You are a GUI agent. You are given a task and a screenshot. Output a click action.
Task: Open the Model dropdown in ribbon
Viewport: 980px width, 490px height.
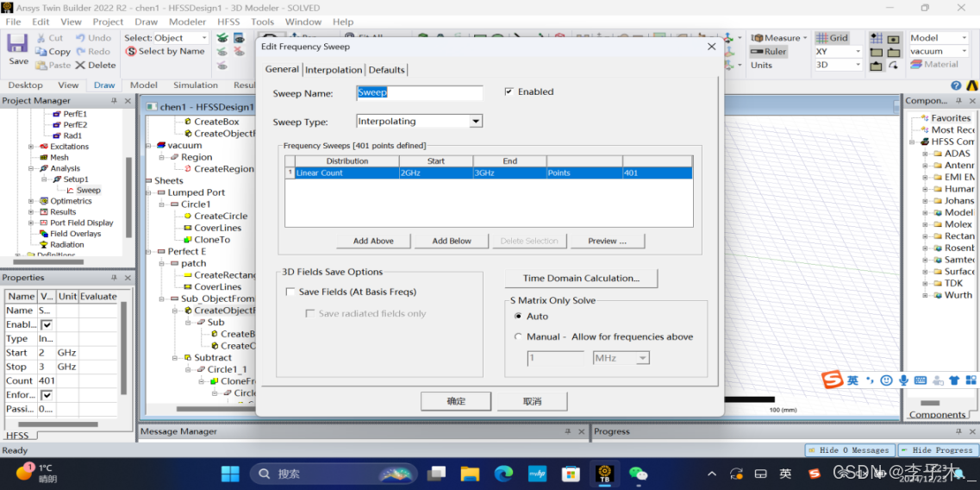(x=963, y=38)
